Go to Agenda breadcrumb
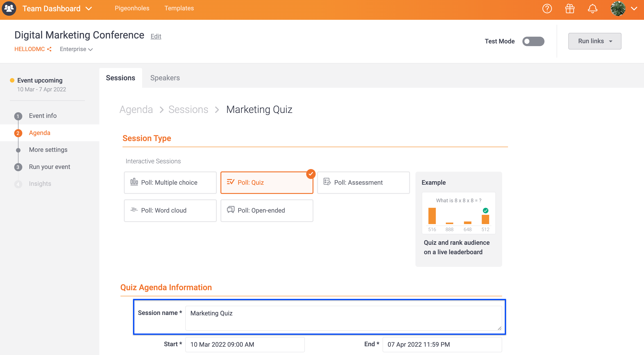The width and height of the screenshot is (644, 355). tap(136, 110)
